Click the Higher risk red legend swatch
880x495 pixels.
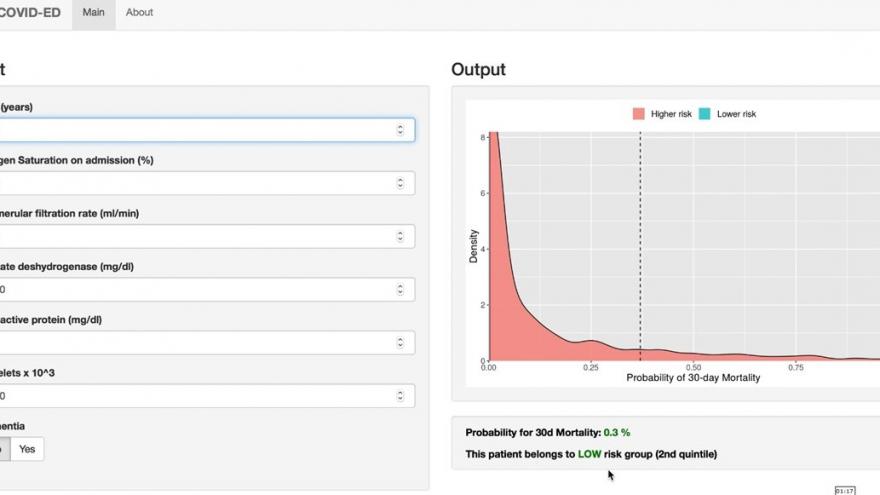638,114
